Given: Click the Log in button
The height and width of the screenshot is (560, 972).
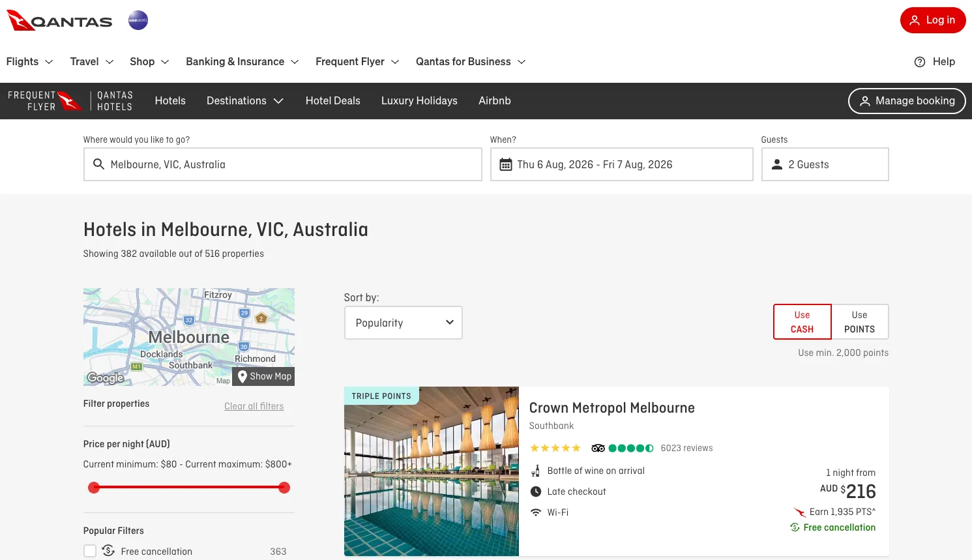Looking at the screenshot, I should (933, 20).
